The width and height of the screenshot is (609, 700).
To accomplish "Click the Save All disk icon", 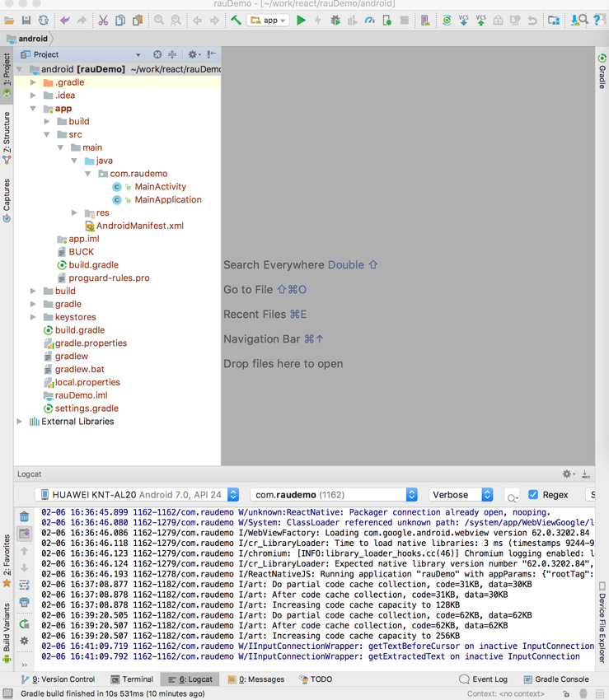I will (26, 21).
